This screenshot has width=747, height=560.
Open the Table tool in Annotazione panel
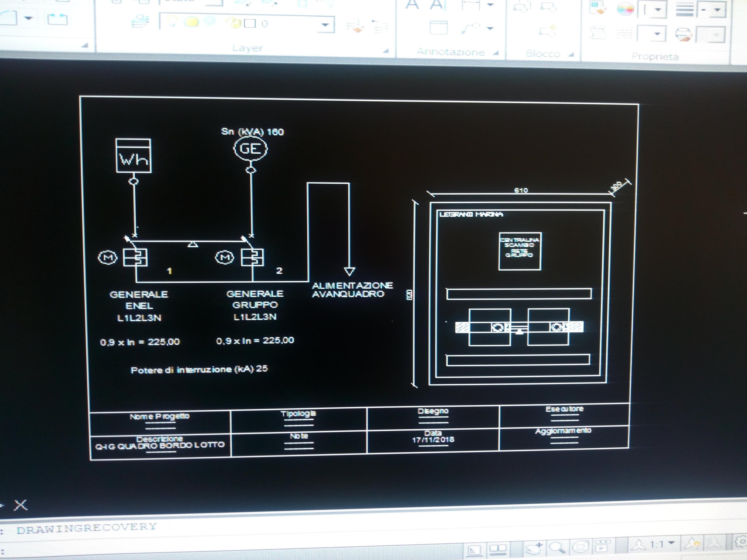[x=438, y=27]
